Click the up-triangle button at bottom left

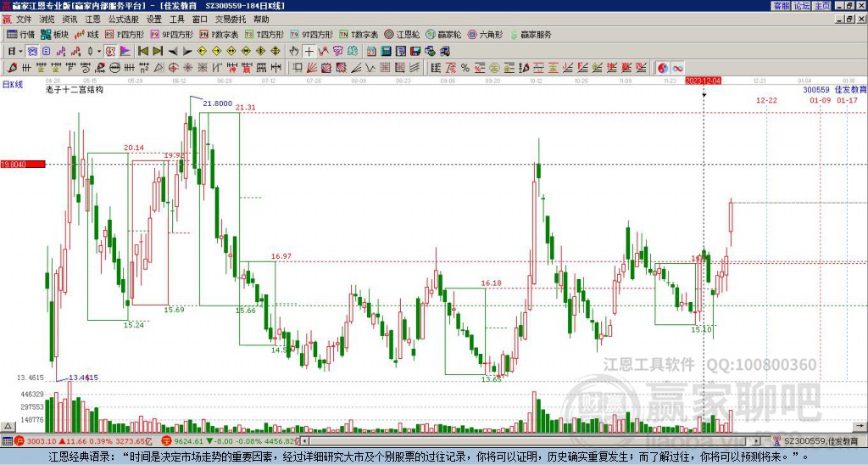coord(8,426)
